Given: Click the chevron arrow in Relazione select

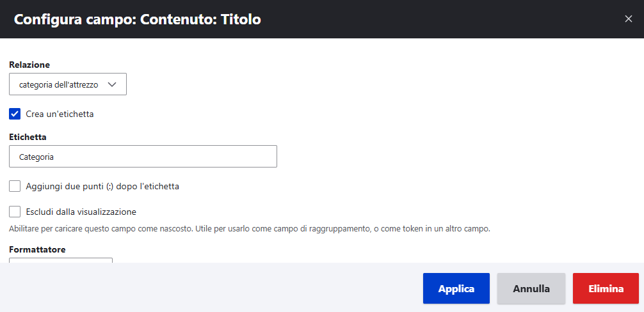Looking at the screenshot, I should (x=113, y=84).
